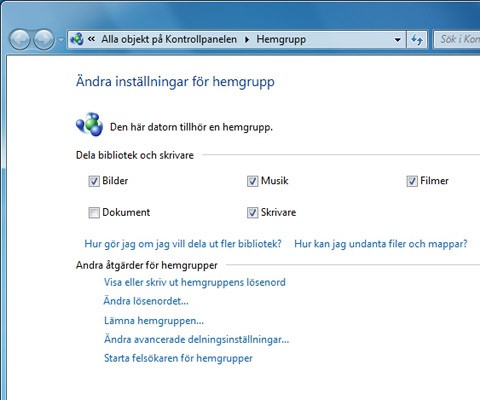Viewport: 480px width, 400px height.
Task: Uncheck the Filmer checkbox
Action: click(412, 181)
